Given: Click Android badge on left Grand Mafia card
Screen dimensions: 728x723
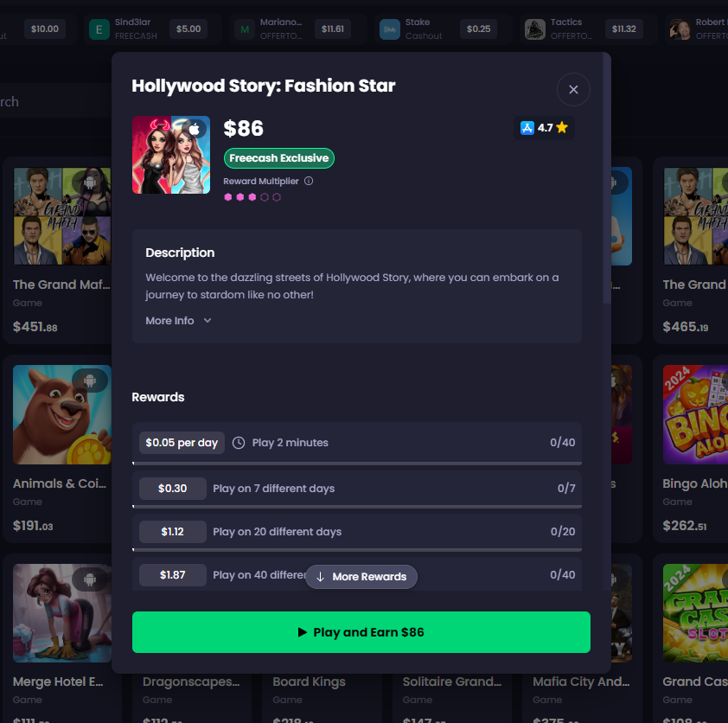Looking at the screenshot, I should point(90,182).
